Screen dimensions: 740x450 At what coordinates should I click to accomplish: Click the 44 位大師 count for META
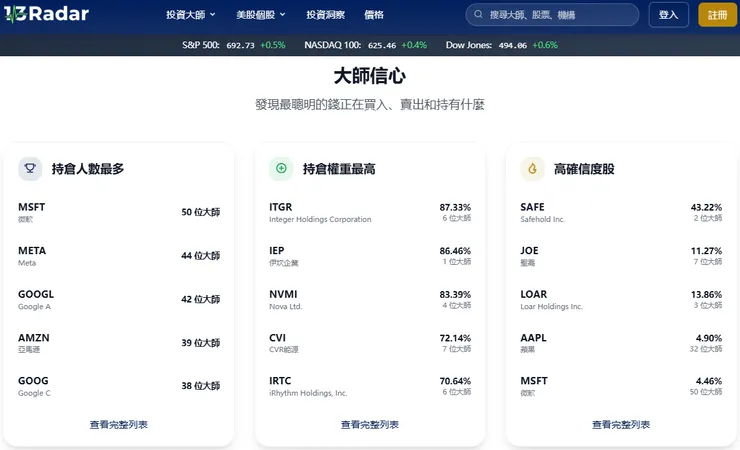(x=201, y=256)
